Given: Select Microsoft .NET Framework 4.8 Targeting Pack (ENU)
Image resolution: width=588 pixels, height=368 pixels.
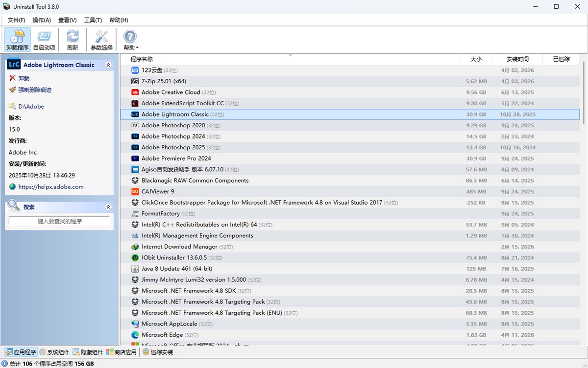Looking at the screenshot, I should [x=350, y=313].
